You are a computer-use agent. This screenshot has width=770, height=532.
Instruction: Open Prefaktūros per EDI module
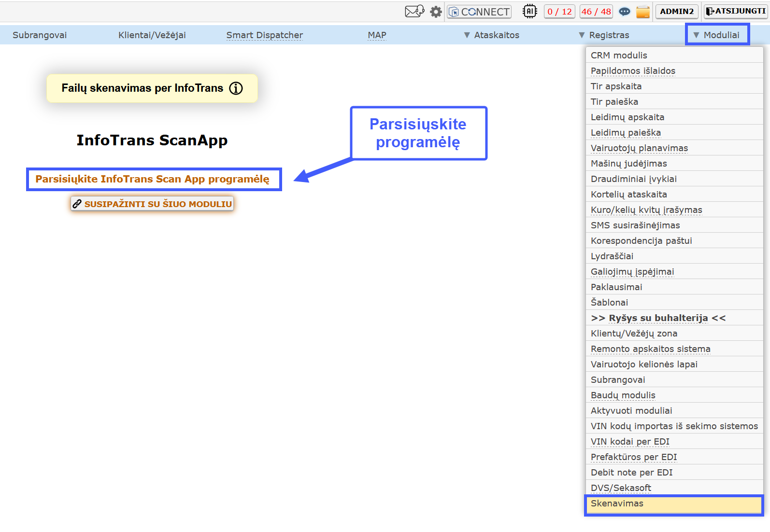point(674,457)
